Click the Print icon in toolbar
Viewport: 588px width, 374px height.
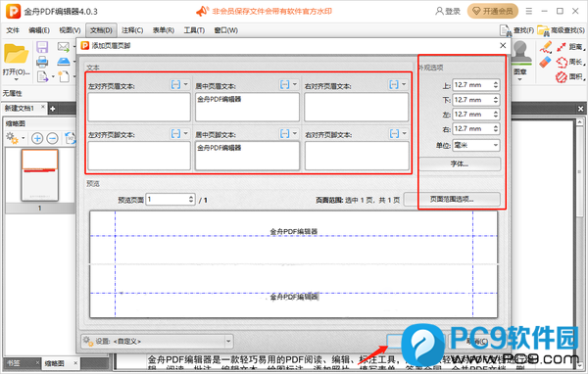click(x=42, y=61)
